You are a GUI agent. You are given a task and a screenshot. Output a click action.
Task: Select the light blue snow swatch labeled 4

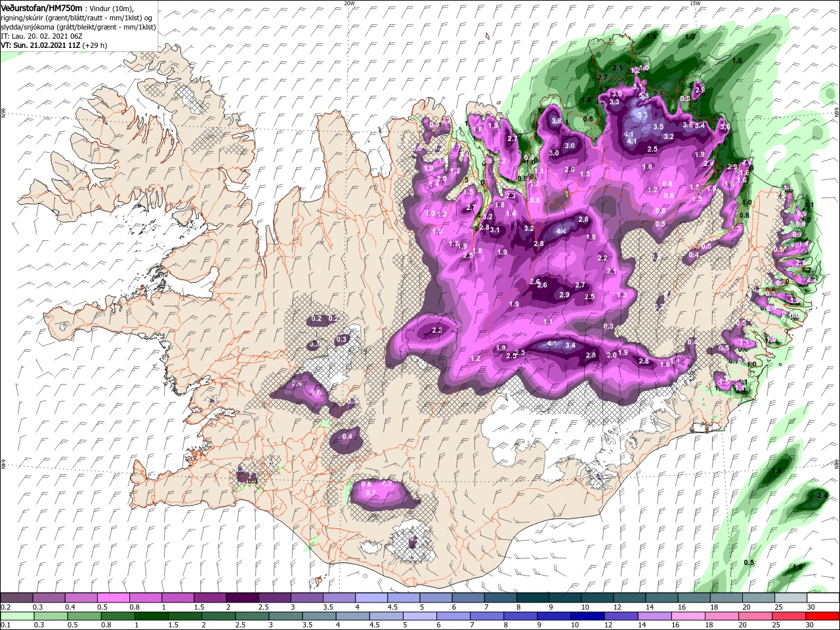tap(370, 598)
